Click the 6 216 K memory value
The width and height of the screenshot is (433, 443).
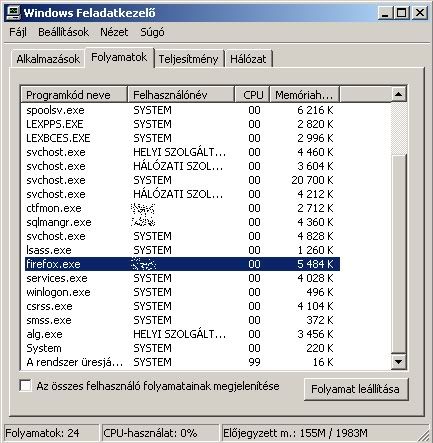[x=315, y=110]
